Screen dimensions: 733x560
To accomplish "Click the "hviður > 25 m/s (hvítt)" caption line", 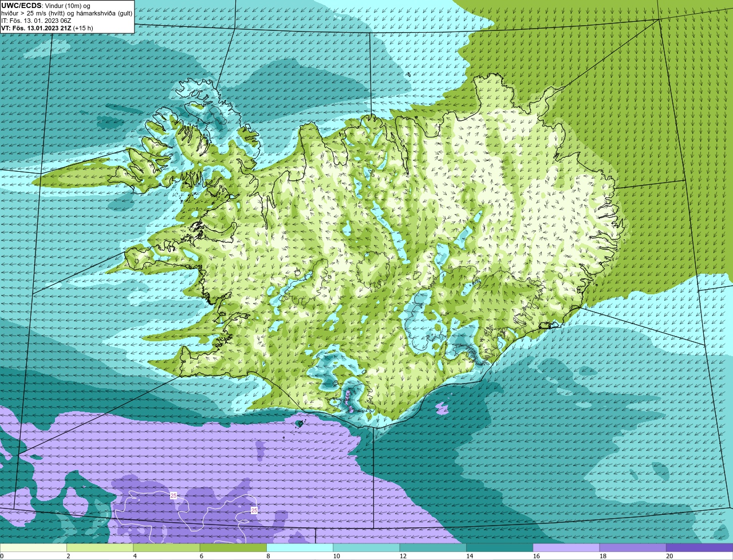I will pyautogui.click(x=34, y=13).
